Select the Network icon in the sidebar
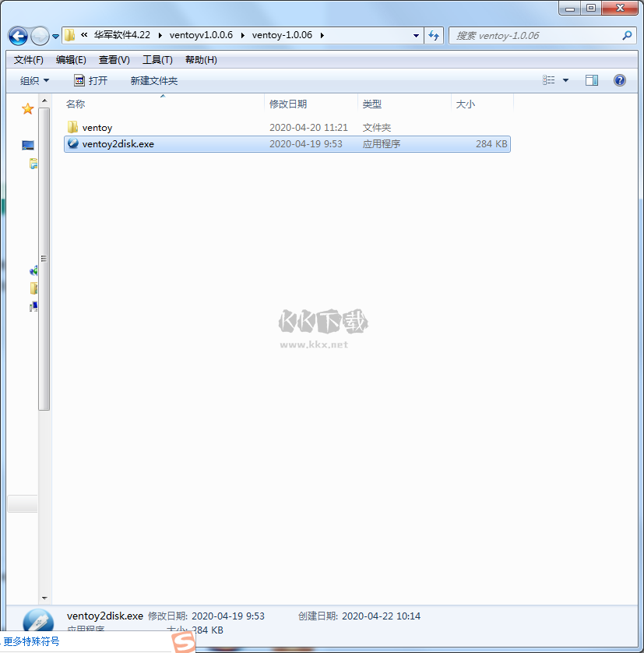644x653 pixels. [x=33, y=270]
